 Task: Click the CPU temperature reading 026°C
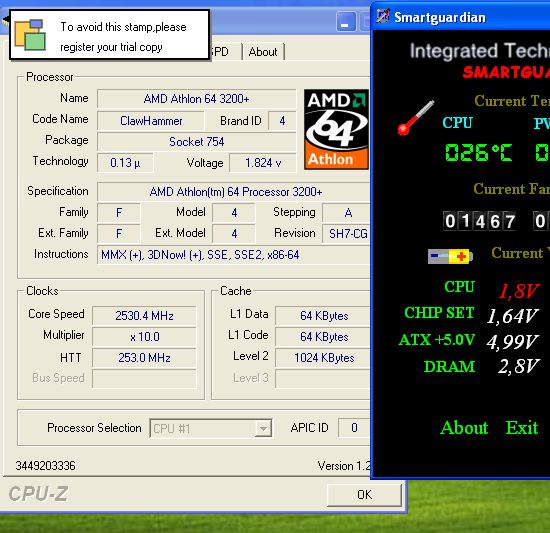point(478,153)
